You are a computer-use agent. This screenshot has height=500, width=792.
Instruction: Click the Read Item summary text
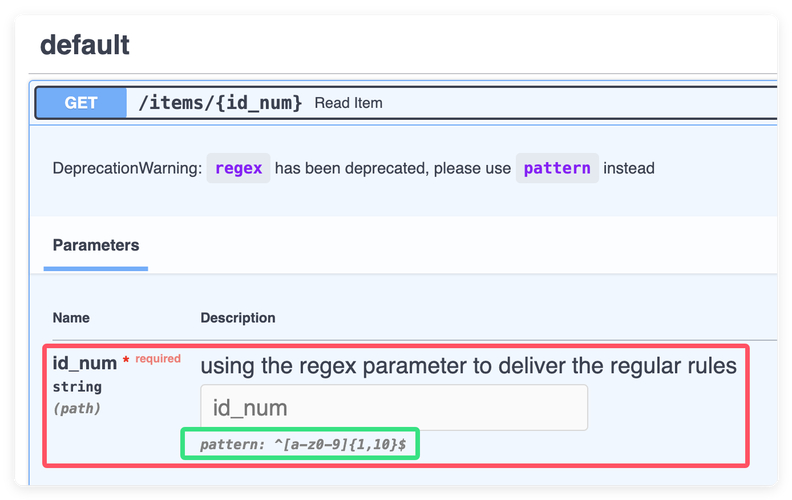(x=348, y=103)
